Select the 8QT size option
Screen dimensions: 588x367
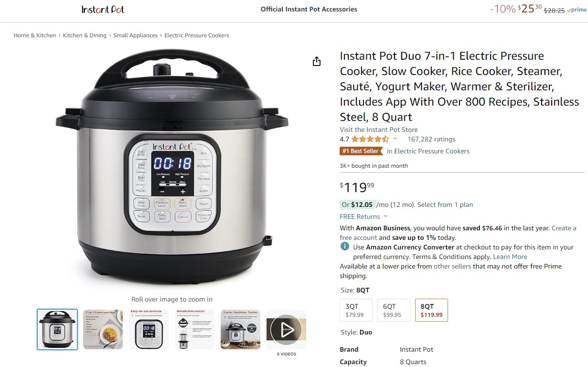[x=431, y=310]
